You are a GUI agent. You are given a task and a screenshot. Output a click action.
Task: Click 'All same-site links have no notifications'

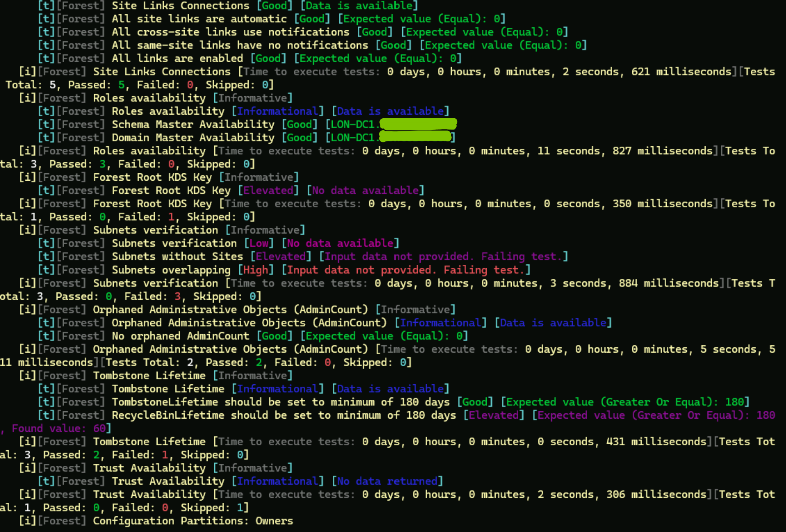(239, 45)
